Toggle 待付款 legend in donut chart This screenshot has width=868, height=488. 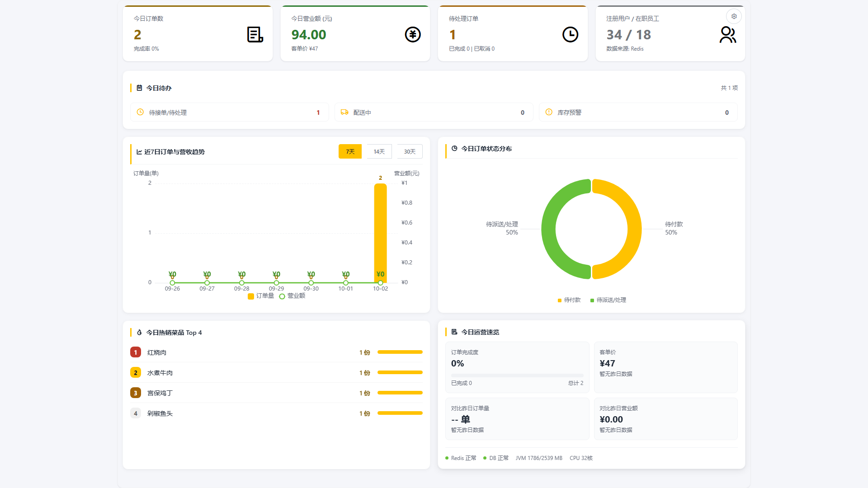[x=569, y=300]
